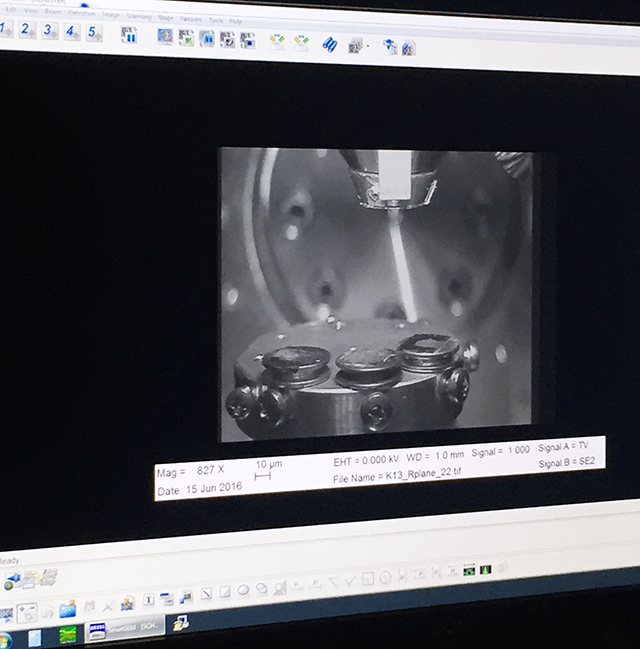Open the Scanning menu
This screenshot has width=640, height=649.
139,16
